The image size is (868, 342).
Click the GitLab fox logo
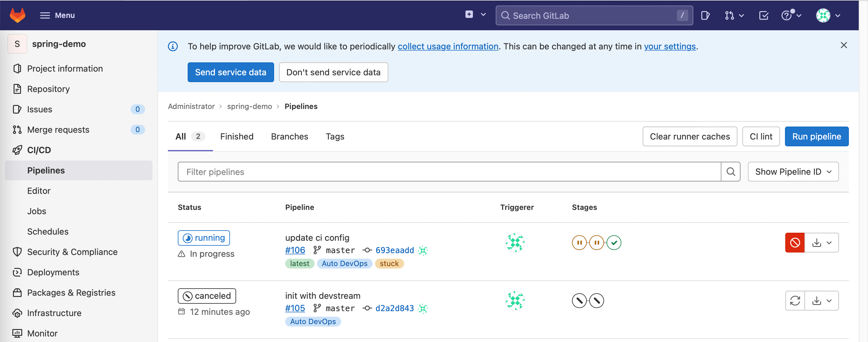[x=17, y=15]
